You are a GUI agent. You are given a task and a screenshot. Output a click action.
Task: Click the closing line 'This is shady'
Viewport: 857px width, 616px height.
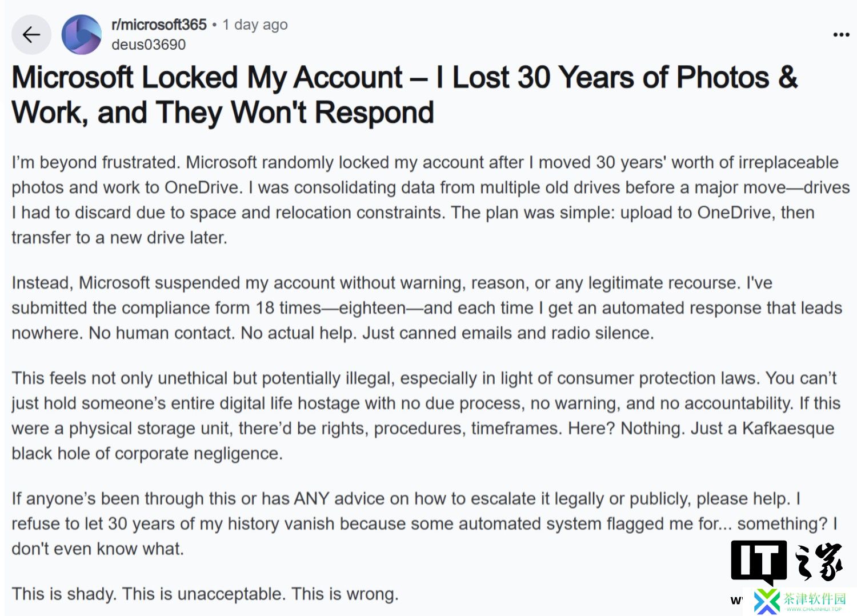[x=205, y=594]
